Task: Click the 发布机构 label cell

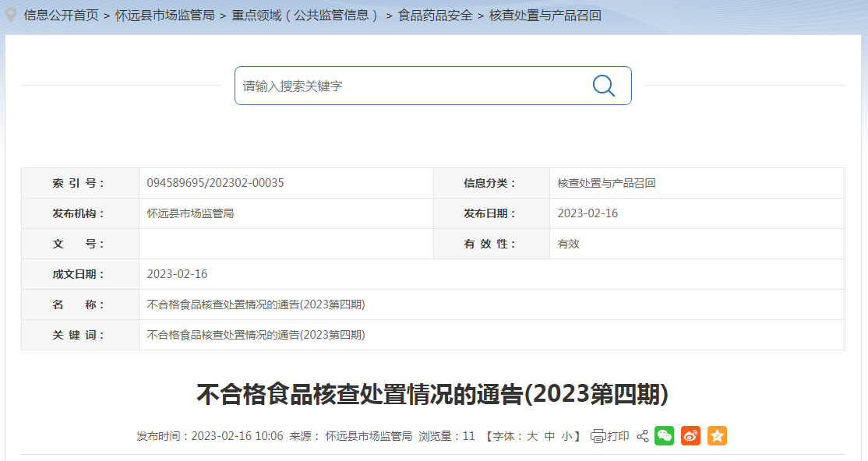Action: tap(80, 213)
